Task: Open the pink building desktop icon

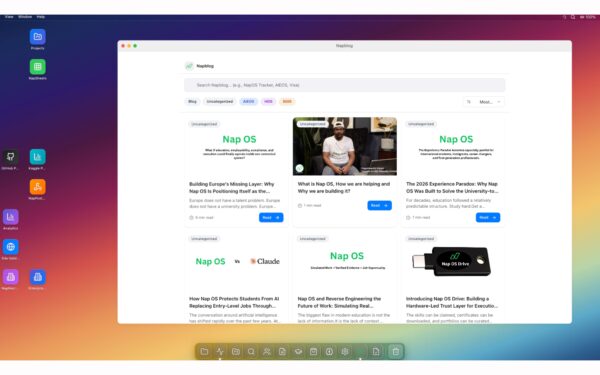Action: click(10, 277)
